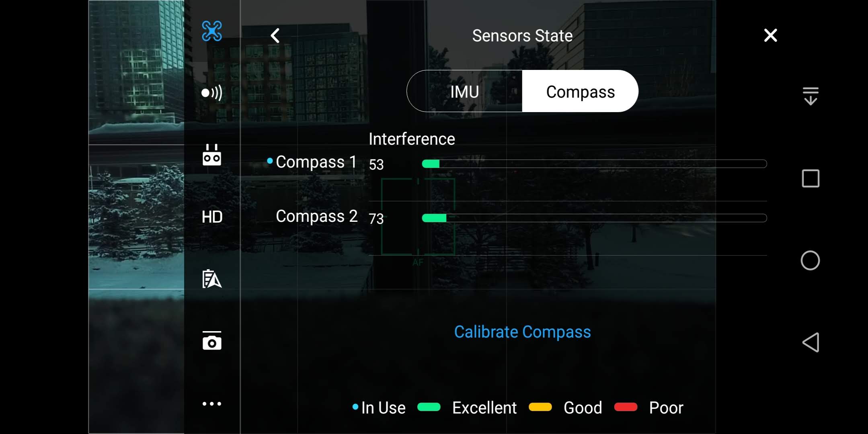Viewport: 868px width, 434px height.
Task: Open HD image transmission settings
Action: 212,217
